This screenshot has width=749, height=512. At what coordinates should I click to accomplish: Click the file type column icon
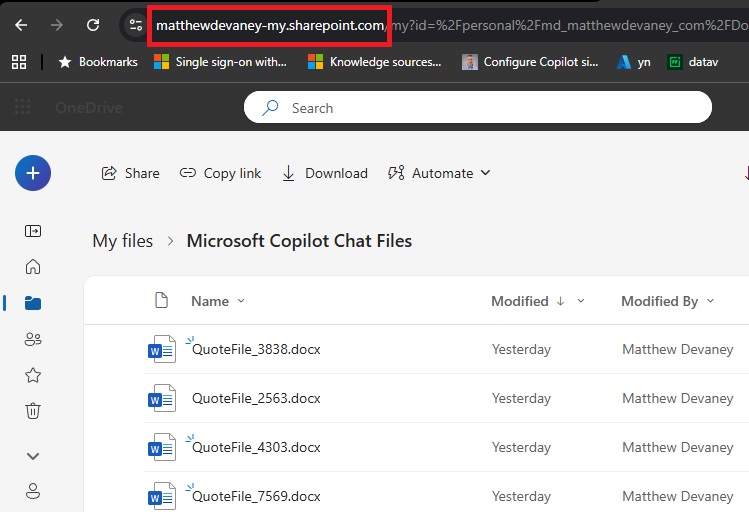click(x=161, y=300)
